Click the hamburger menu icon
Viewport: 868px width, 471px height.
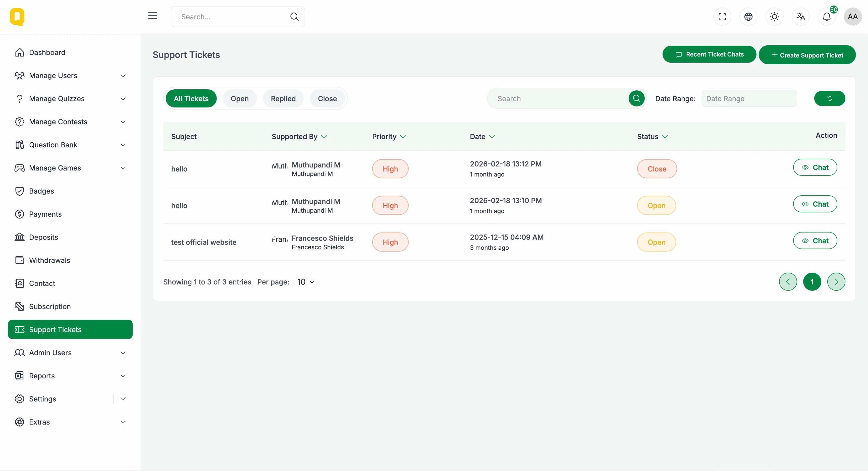(x=153, y=16)
